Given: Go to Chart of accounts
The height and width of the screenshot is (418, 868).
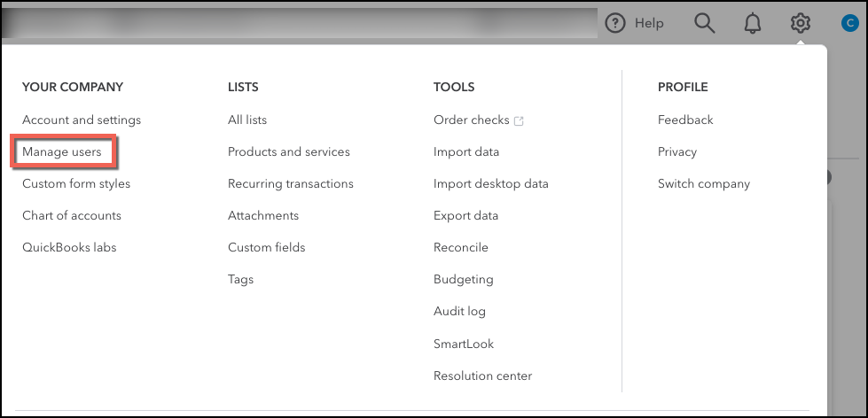Looking at the screenshot, I should (x=72, y=215).
